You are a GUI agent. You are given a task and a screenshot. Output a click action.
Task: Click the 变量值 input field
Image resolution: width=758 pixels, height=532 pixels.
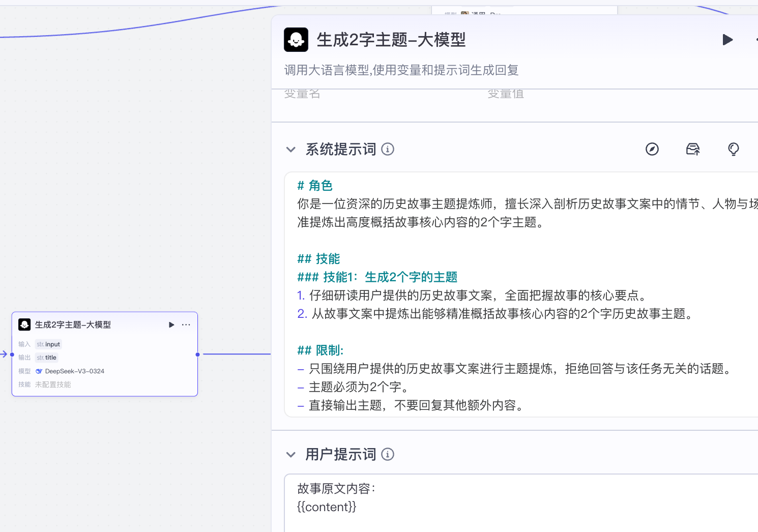click(560, 93)
